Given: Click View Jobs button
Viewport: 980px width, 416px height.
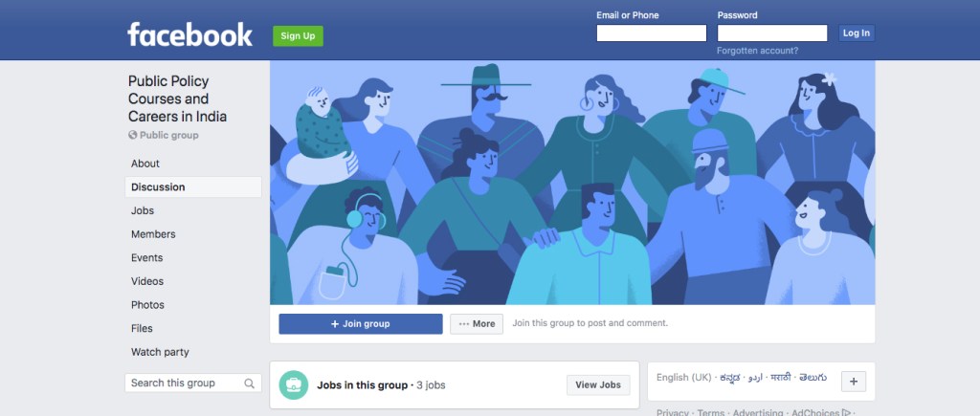Looking at the screenshot, I should tap(598, 384).
